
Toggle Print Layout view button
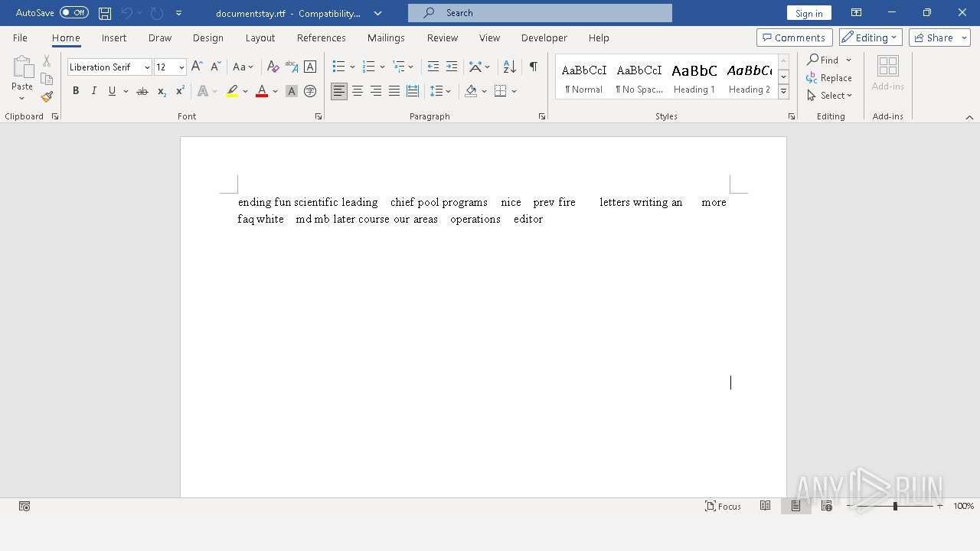click(x=795, y=506)
